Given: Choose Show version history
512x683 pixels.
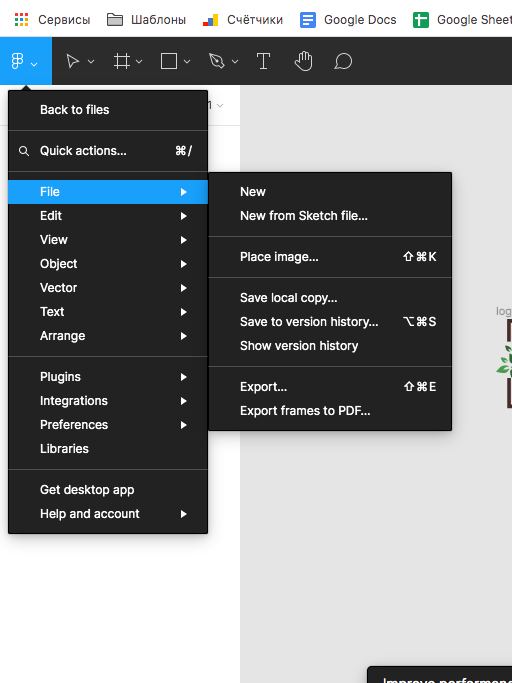Looking at the screenshot, I should [330, 346].
